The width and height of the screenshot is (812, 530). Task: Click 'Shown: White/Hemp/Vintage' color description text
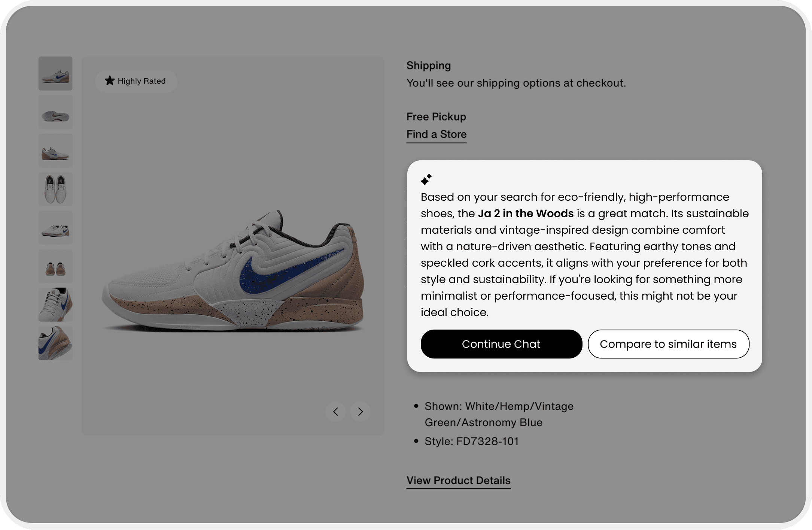pos(499,414)
